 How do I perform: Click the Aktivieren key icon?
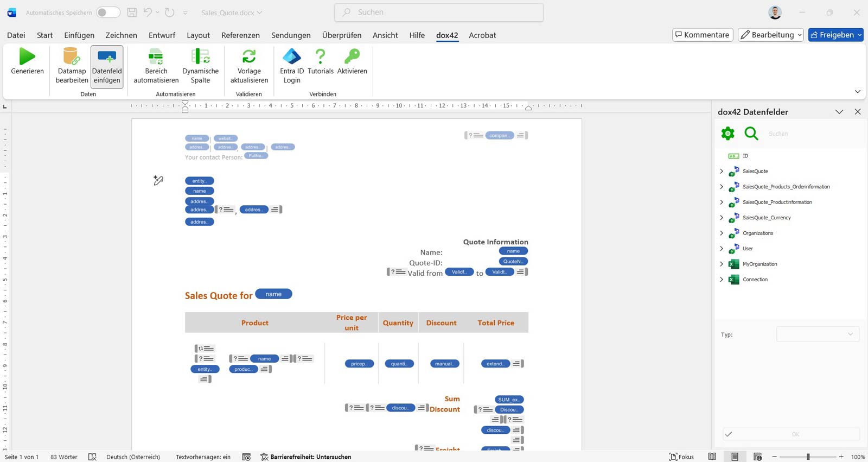[352, 56]
